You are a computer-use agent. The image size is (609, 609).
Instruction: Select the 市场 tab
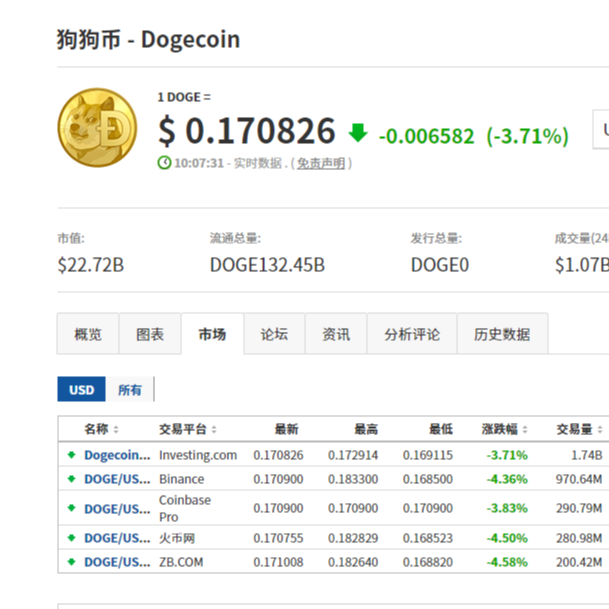coord(212,334)
